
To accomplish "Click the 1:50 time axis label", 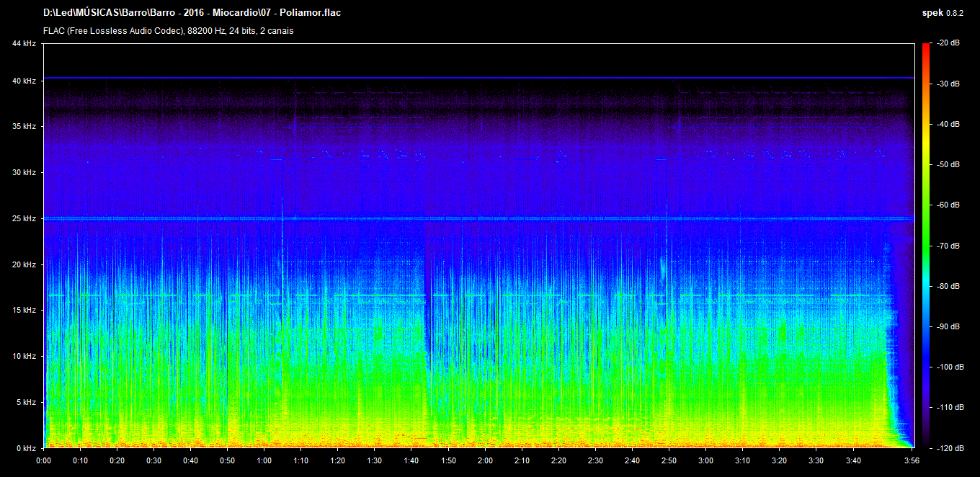I will coord(448,460).
